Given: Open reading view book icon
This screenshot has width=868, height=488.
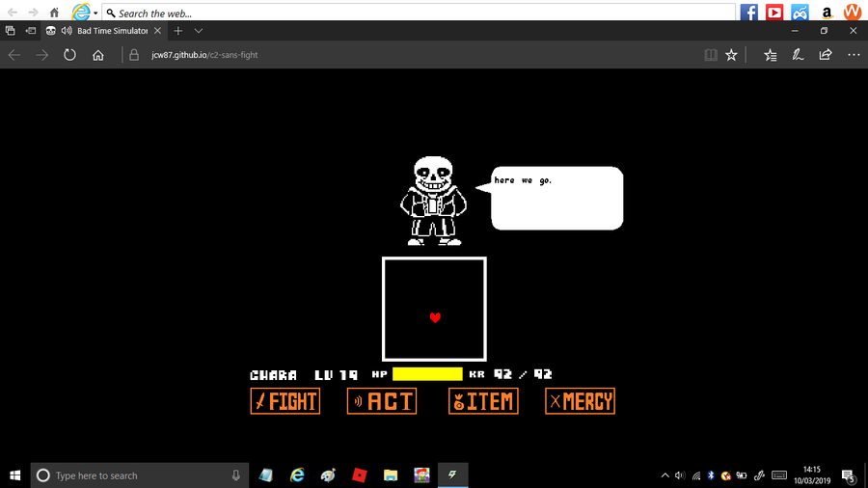Looking at the screenshot, I should tap(711, 55).
